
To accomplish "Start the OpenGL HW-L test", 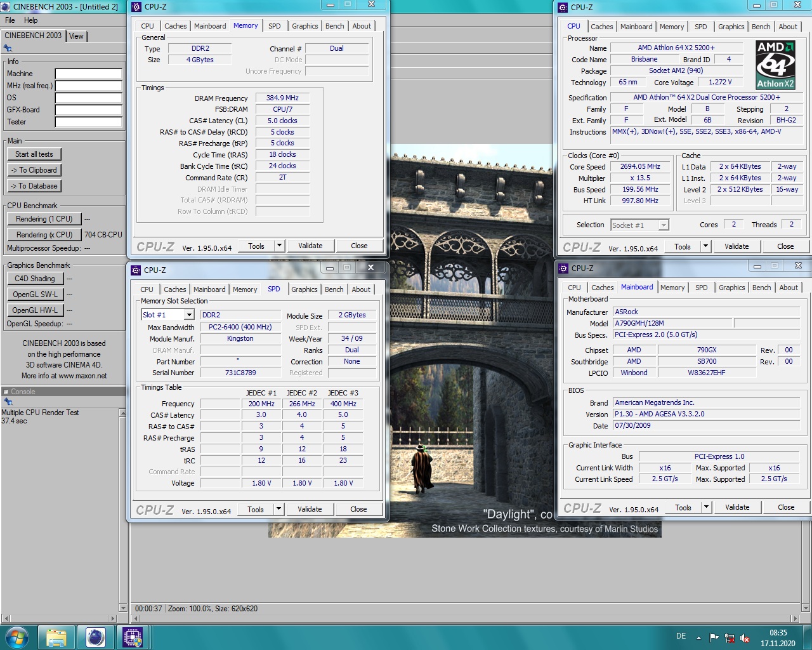I will point(35,310).
